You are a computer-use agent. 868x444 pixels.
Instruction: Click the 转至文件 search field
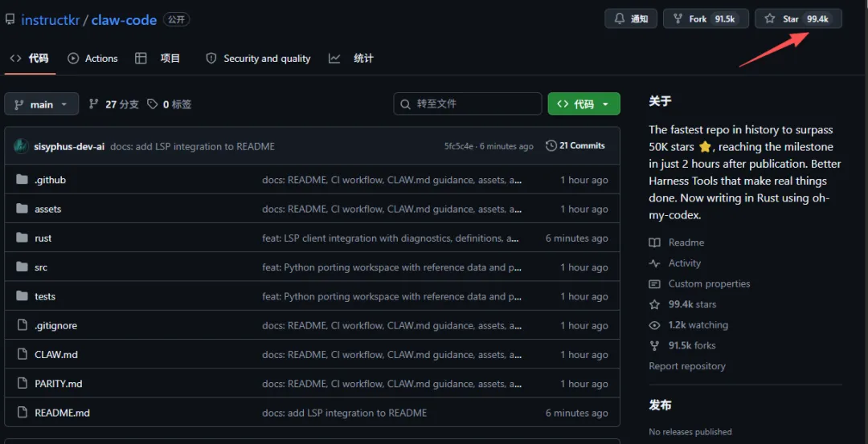point(468,104)
